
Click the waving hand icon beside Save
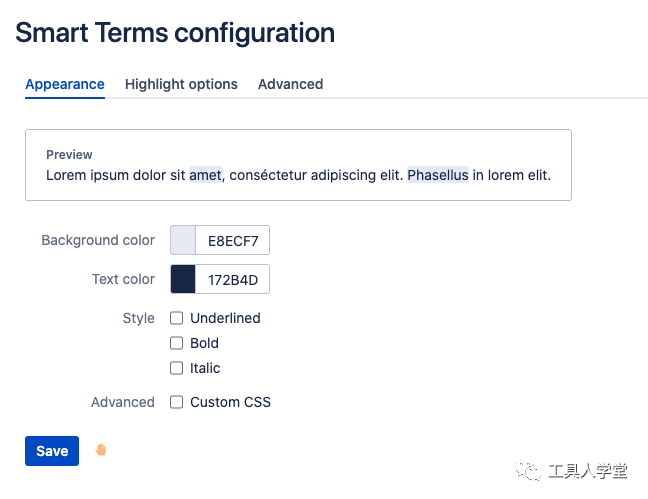(x=100, y=450)
